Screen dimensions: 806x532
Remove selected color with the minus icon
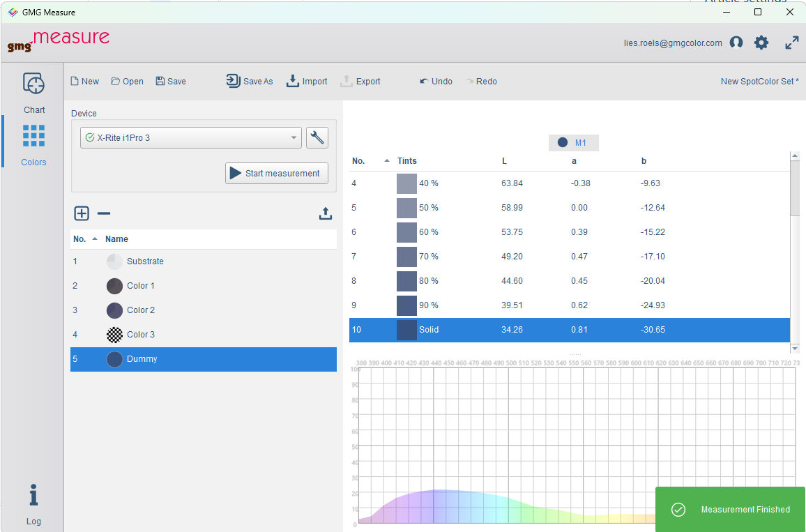click(103, 213)
